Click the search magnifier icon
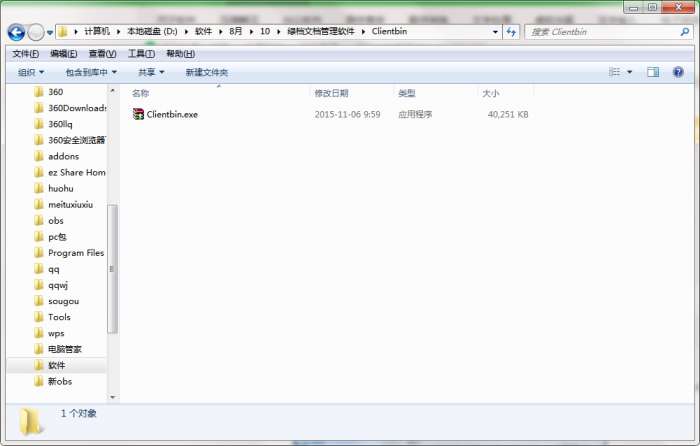The width and height of the screenshot is (700, 446). tap(685, 32)
